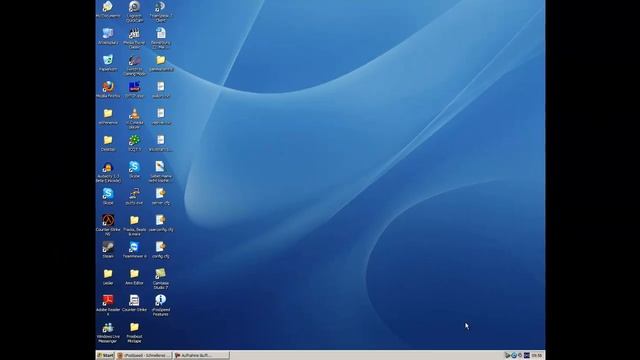Open the Frostbeat Mixtape folder
Image resolution: width=640 pixels, height=360 pixels.
134,327
